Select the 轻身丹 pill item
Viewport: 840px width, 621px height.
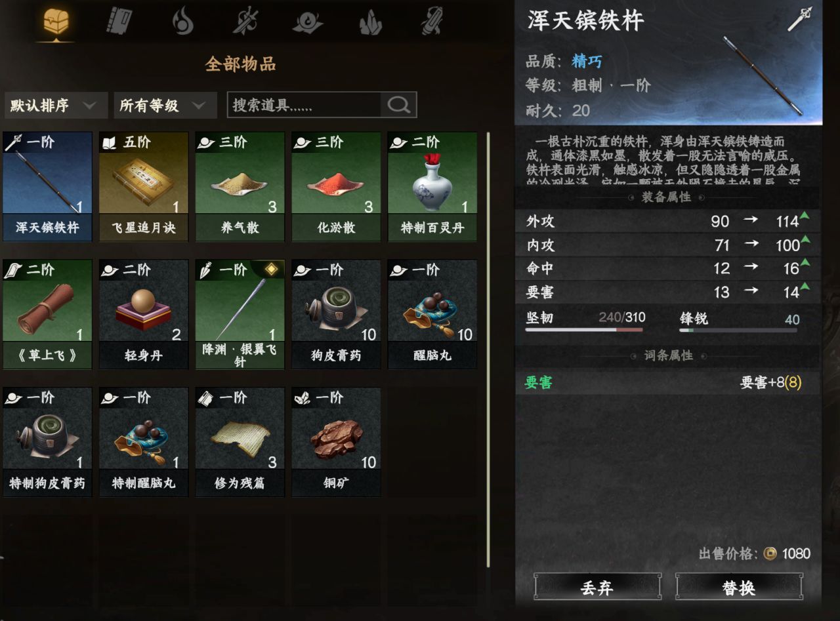[x=144, y=314]
